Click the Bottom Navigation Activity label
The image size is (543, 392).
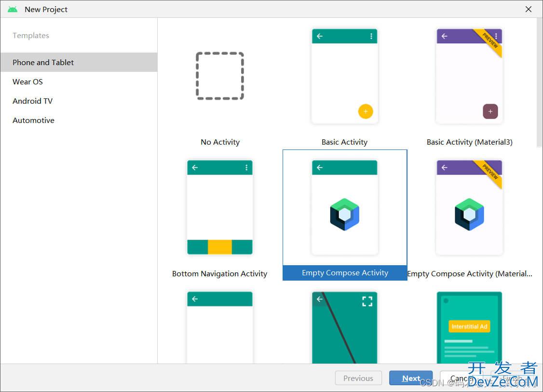(219, 273)
